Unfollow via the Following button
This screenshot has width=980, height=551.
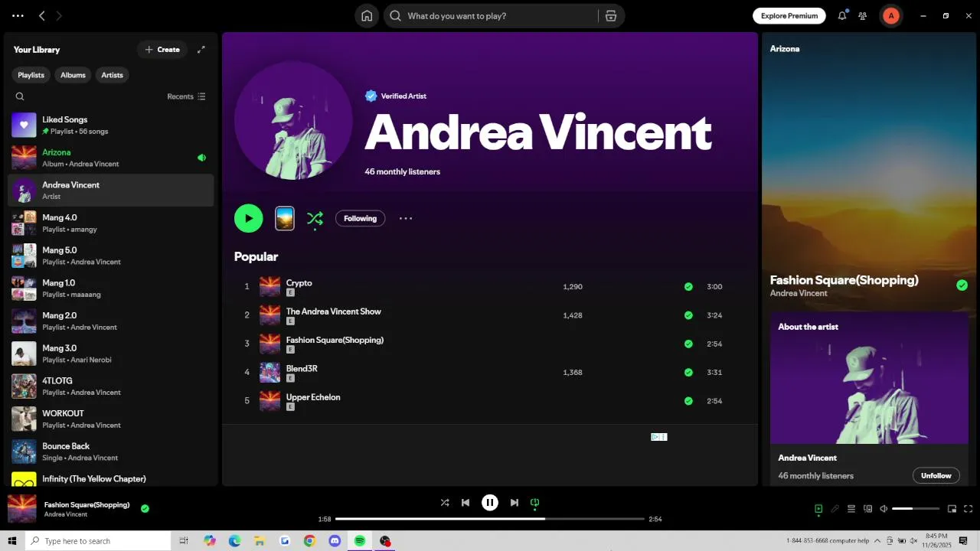[360, 218]
